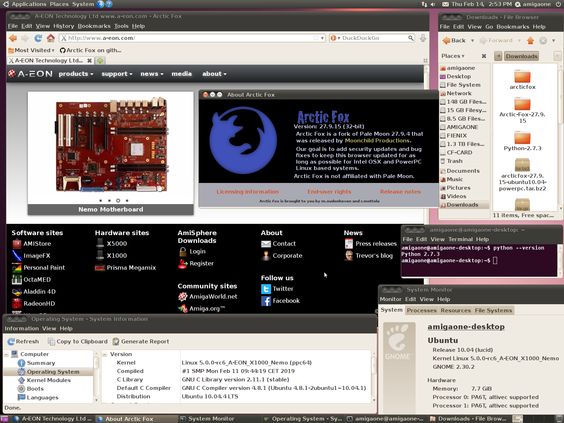
Task: Click Back in the File Browser
Action: tap(454, 41)
